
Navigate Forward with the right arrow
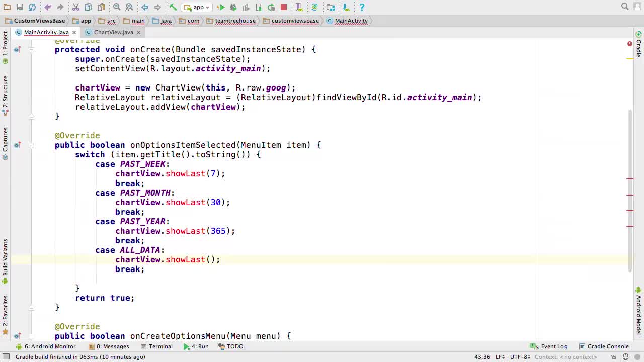[x=157, y=7]
